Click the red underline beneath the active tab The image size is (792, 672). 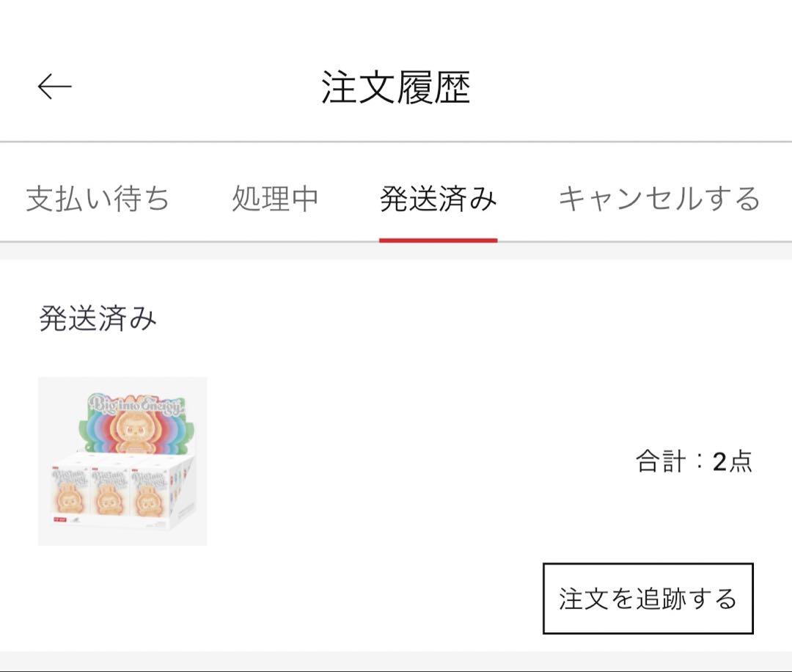click(x=438, y=240)
